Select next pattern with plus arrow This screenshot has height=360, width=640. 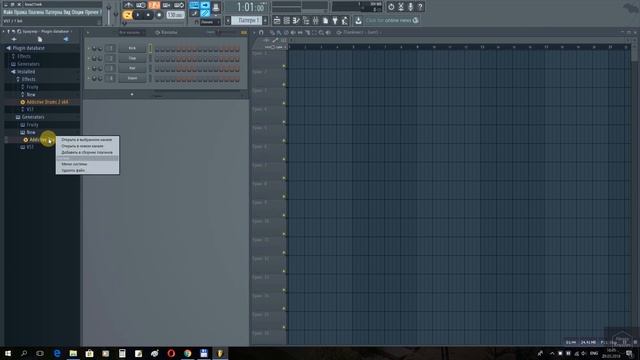pyautogui.click(x=265, y=20)
